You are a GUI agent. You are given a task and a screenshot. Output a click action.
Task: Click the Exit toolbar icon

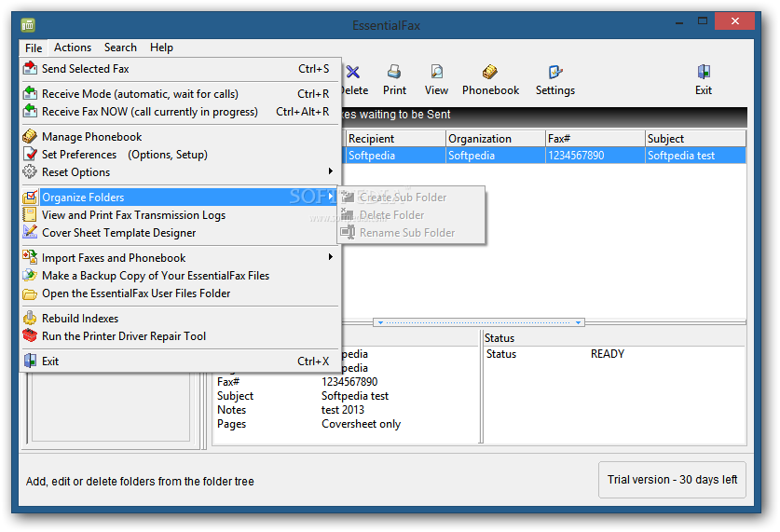pyautogui.click(x=704, y=72)
